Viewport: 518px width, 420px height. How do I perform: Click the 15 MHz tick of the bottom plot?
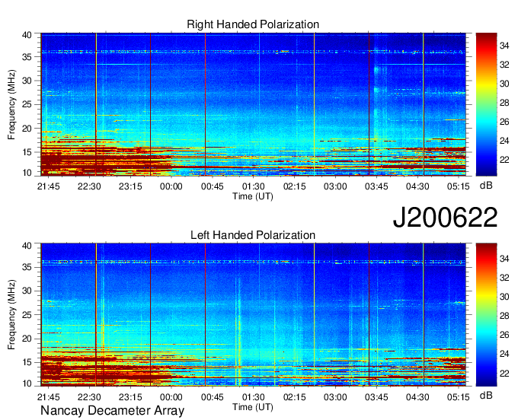(27, 362)
